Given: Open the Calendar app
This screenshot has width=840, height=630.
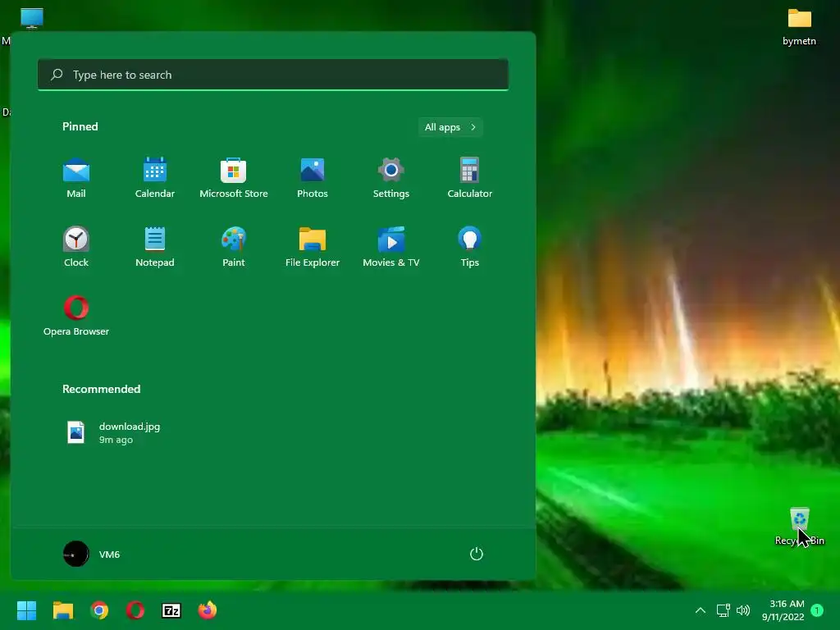Looking at the screenshot, I should point(155,178).
